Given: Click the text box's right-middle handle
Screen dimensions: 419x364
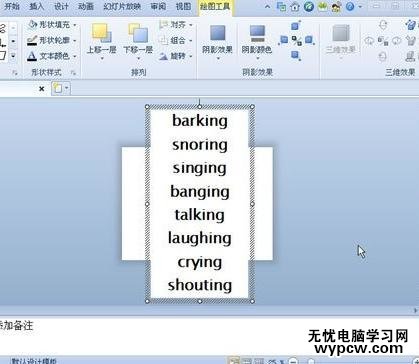Looking at the screenshot, I should 252,204.
